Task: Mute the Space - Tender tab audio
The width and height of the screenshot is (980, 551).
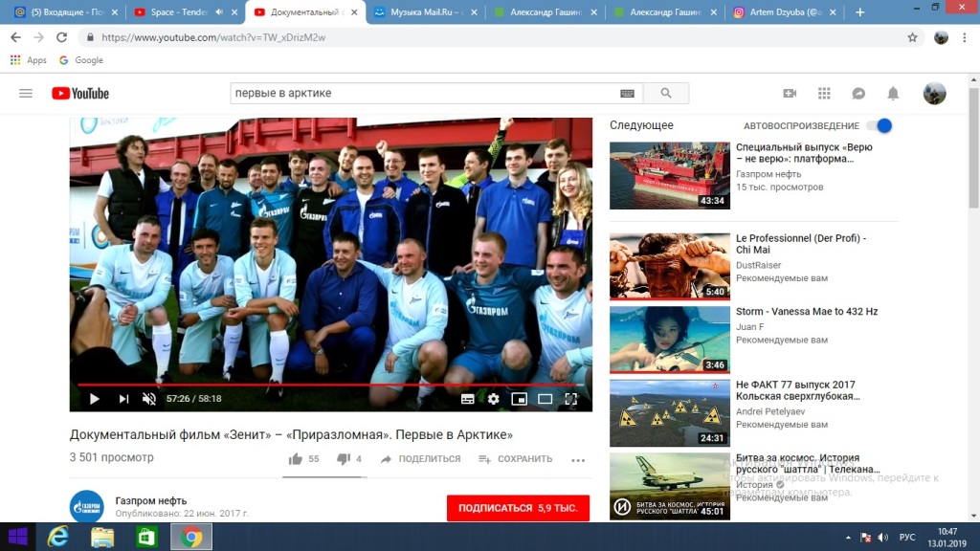Action: (219, 11)
